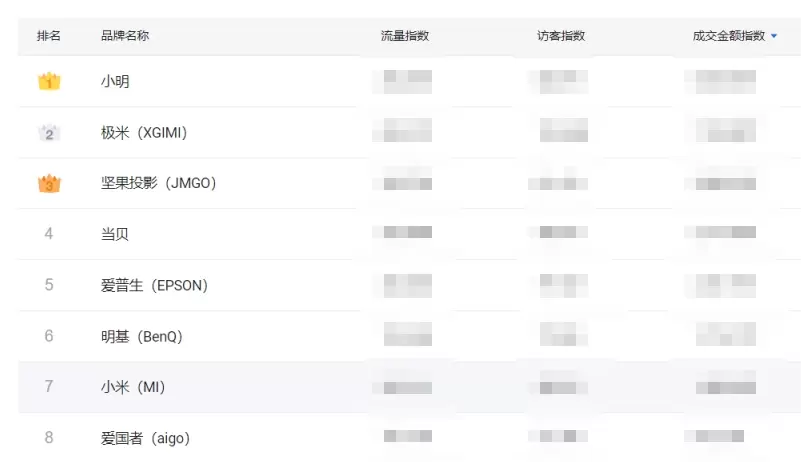Sort by the 流量指数 column header
This screenshot has height=462, width=801.
pos(405,36)
